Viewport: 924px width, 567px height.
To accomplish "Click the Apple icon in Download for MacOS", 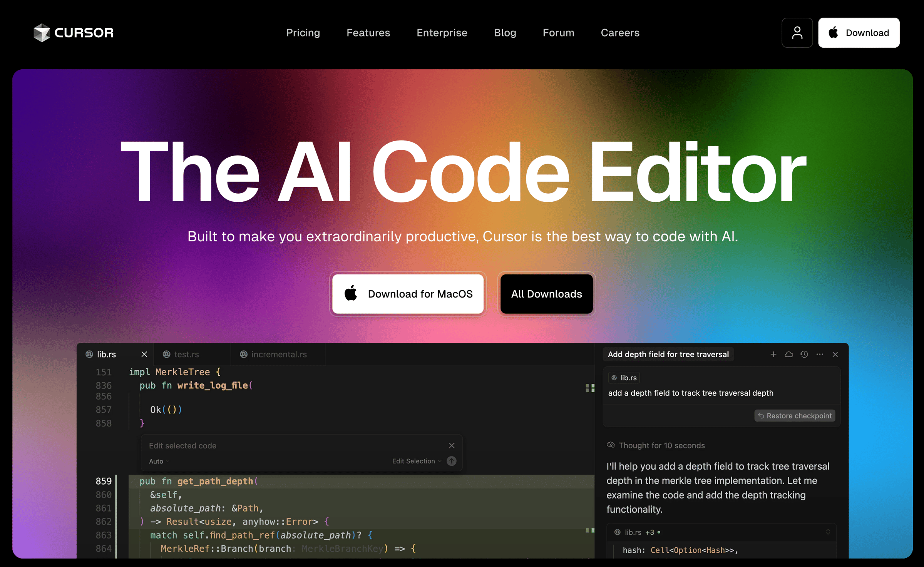I will pos(351,293).
